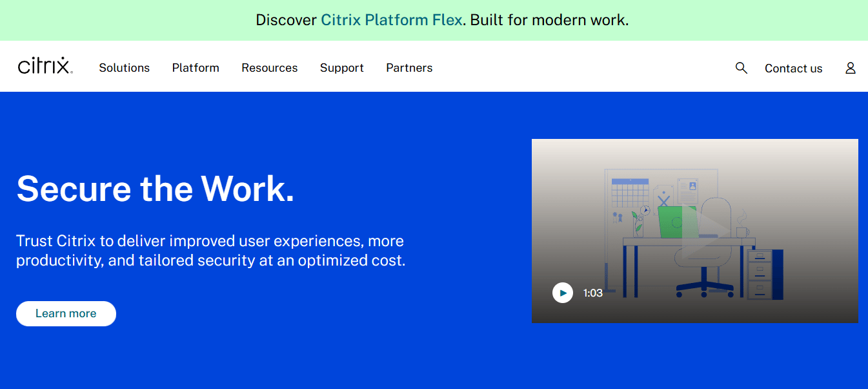Click the Secure the Work. headline

[x=156, y=189]
